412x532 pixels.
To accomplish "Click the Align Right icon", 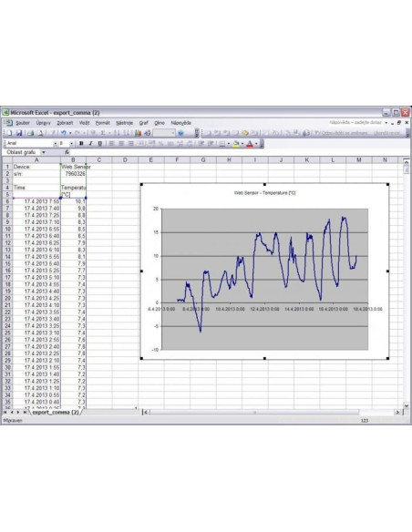I will (x=130, y=144).
